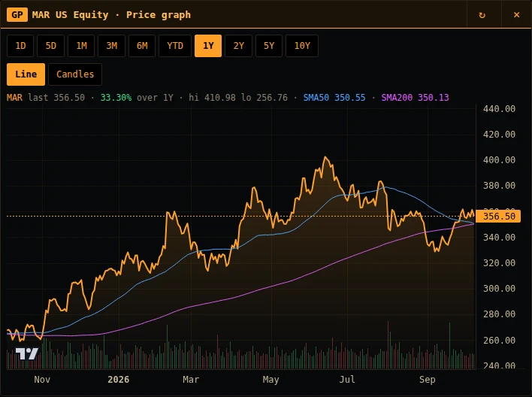Switch chart to Candles mode
Viewport: 532px width, 397px height.
point(75,74)
